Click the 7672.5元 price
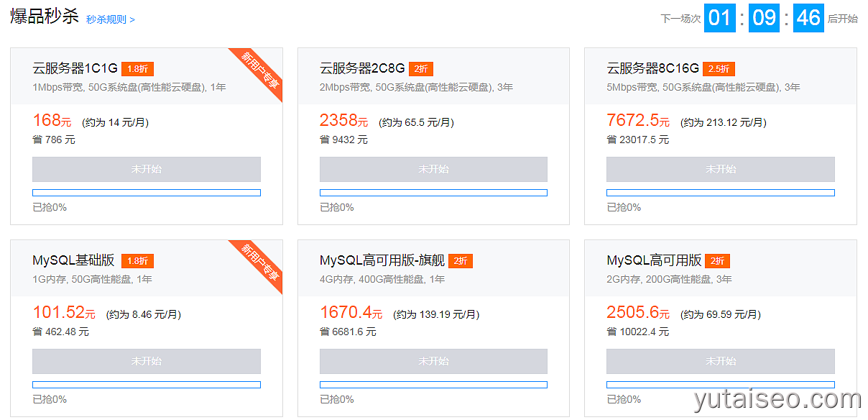The width and height of the screenshot is (868, 420). point(638,121)
